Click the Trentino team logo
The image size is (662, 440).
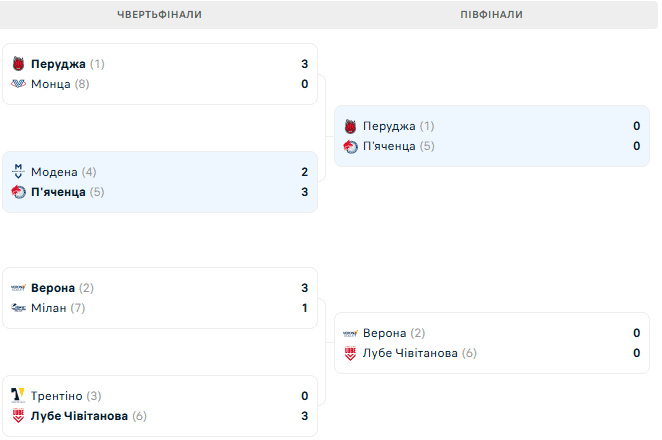tap(18, 396)
